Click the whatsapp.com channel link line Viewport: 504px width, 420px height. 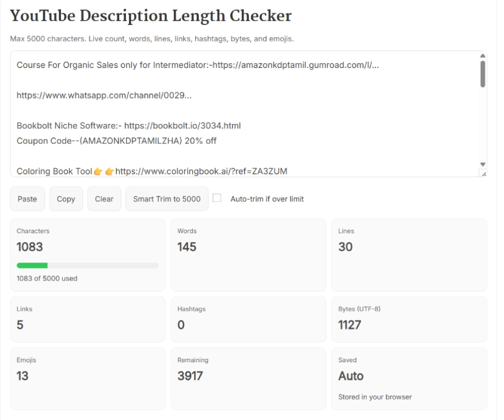(104, 96)
